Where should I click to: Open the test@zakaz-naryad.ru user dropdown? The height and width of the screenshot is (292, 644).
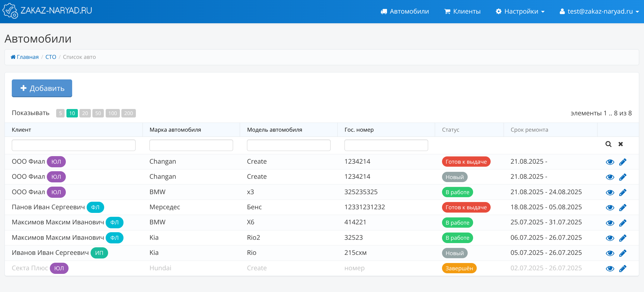(x=599, y=11)
